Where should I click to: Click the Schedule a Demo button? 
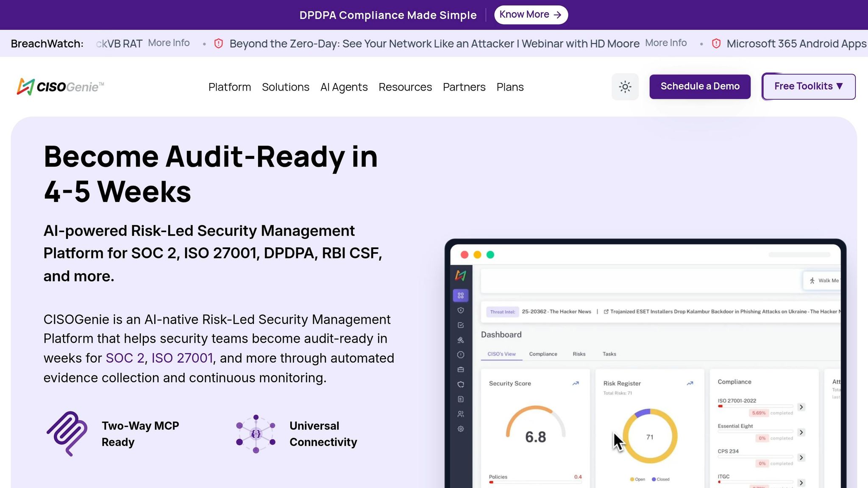point(700,86)
